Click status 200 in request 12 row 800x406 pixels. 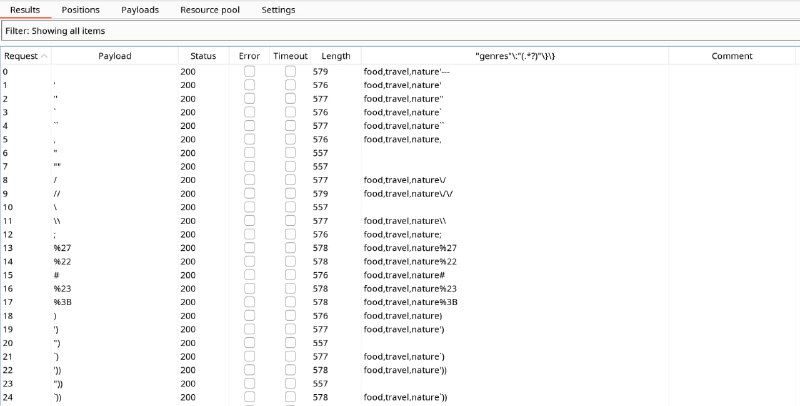(x=188, y=235)
